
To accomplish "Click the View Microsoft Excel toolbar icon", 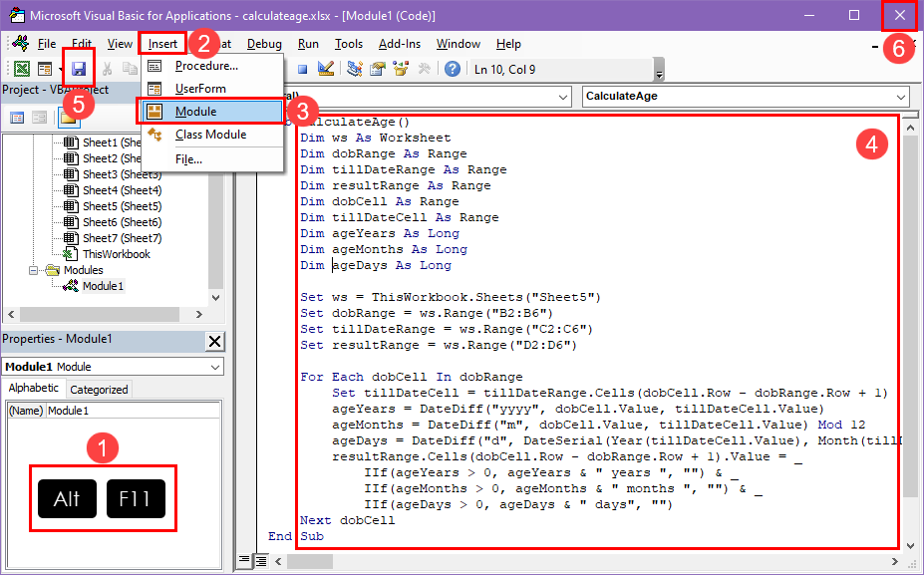I will coord(22,69).
